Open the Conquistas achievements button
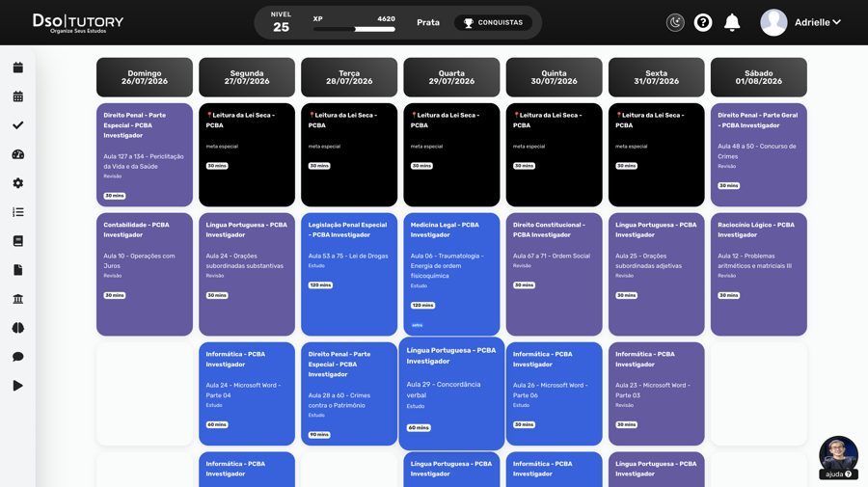Viewport: 868px width, 487px height. (493, 23)
